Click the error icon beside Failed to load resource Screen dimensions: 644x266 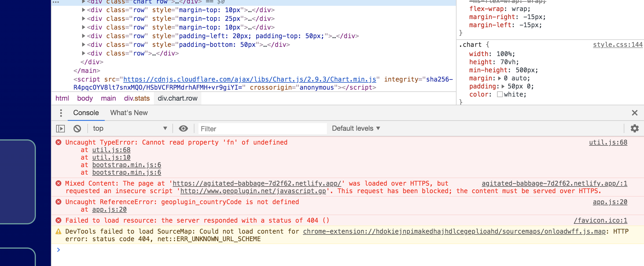pos(58,220)
